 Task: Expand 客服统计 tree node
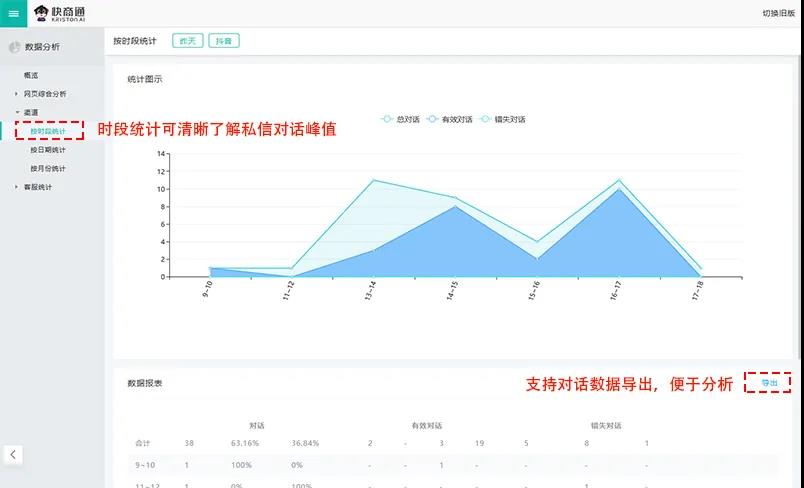16,187
